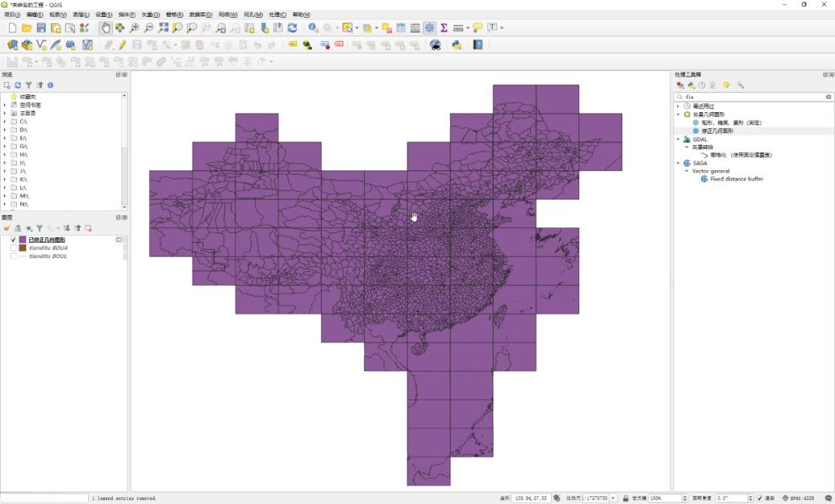The width and height of the screenshot is (835, 504).
Task: Collapse the GDAL group in toolbox
Action: pos(678,140)
